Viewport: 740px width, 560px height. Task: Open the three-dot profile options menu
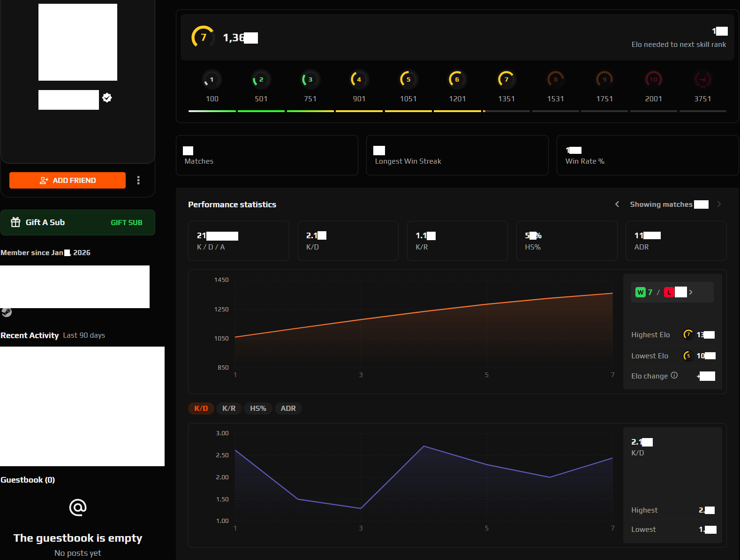[138, 180]
